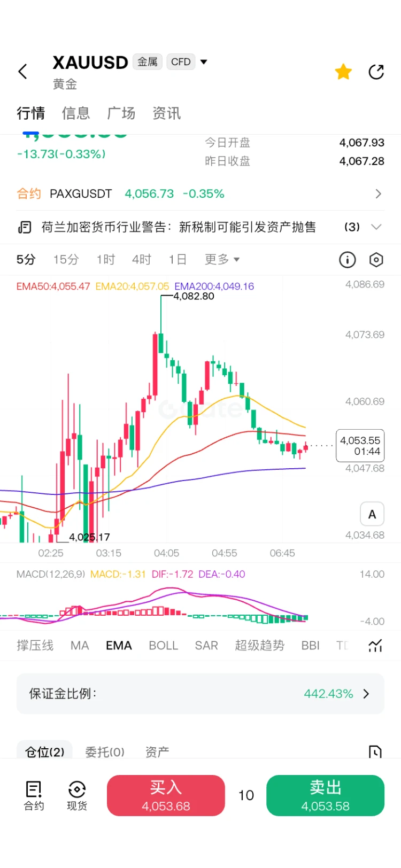Screen dimensions: 401x868
Task: Select the 15分 timeframe
Action: 66,260
